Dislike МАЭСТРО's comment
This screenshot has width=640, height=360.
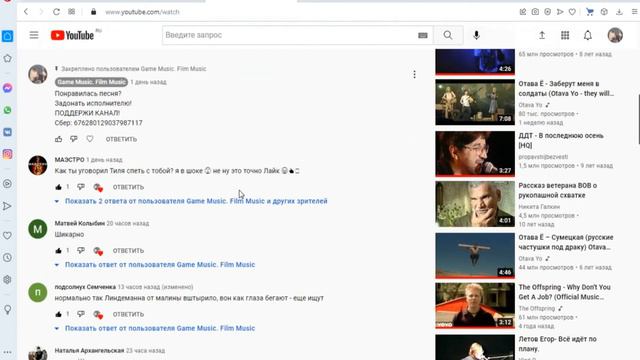click(x=81, y=187)
